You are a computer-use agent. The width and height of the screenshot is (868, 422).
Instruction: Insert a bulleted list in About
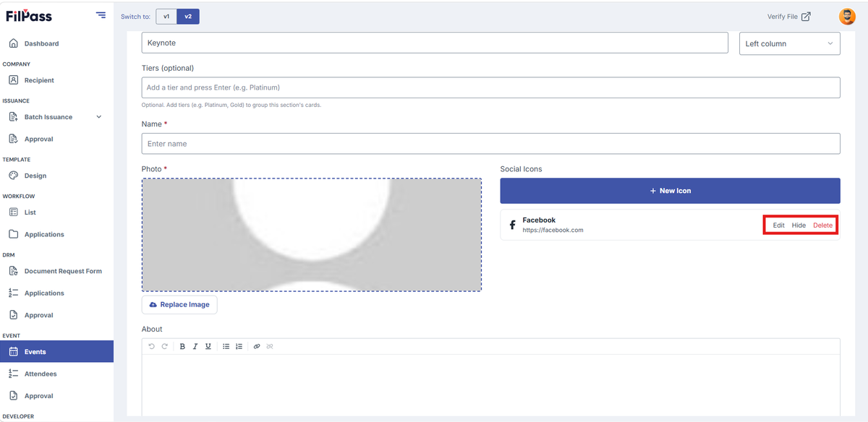pos(226,346)
